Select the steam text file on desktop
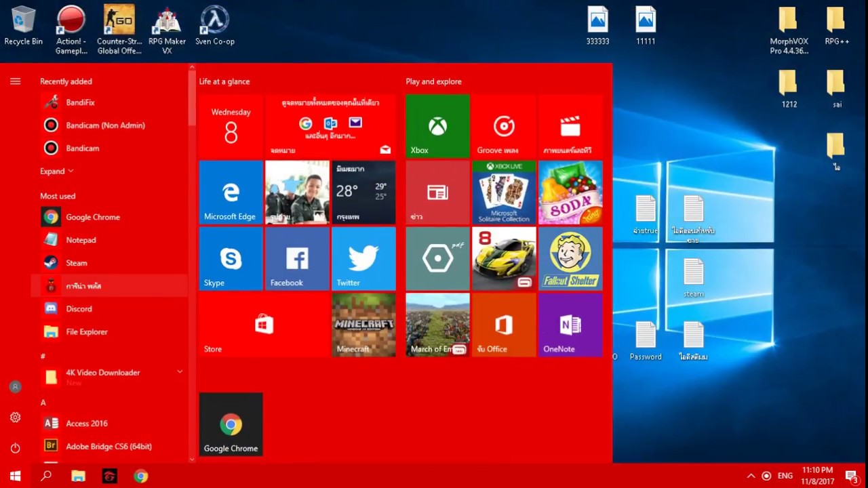Image resolution: width=868 pixels, height=488 pixels. [x=693, y=278]
